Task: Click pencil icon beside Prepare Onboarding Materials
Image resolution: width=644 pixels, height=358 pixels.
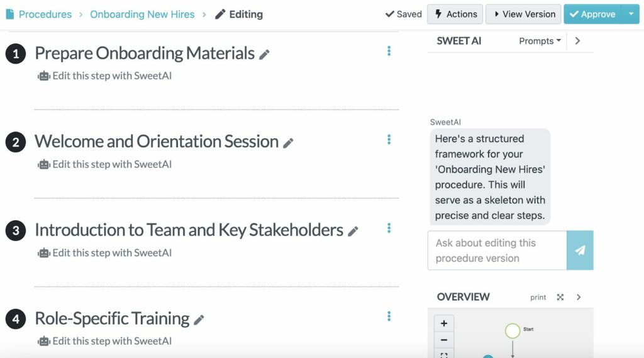Action: (x=265, y=55)
